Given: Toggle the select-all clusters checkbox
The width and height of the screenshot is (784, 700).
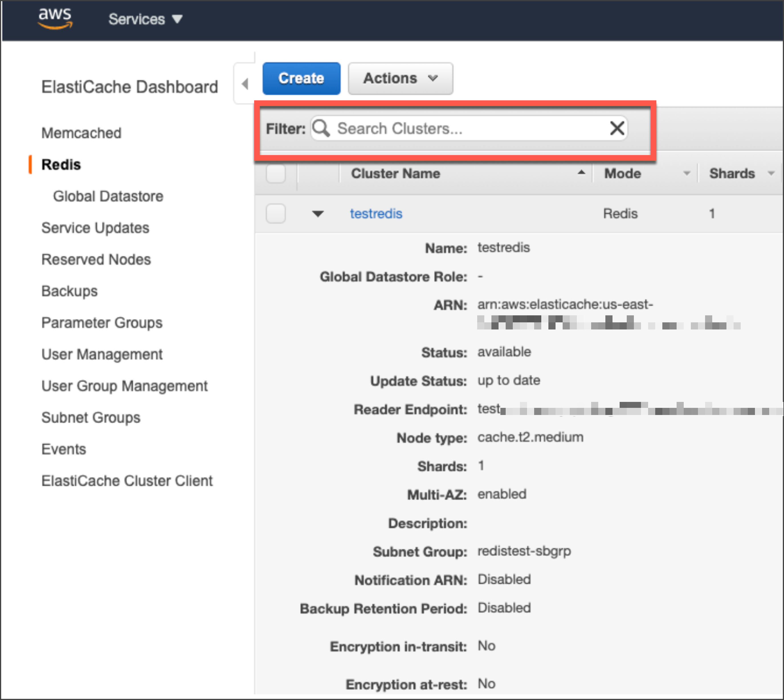Looking at the screenshot, I should [x=276, y=174].
